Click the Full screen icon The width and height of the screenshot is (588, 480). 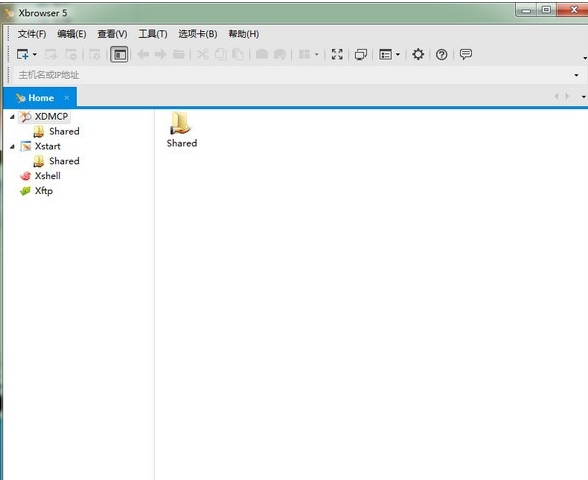click(337, 54)
